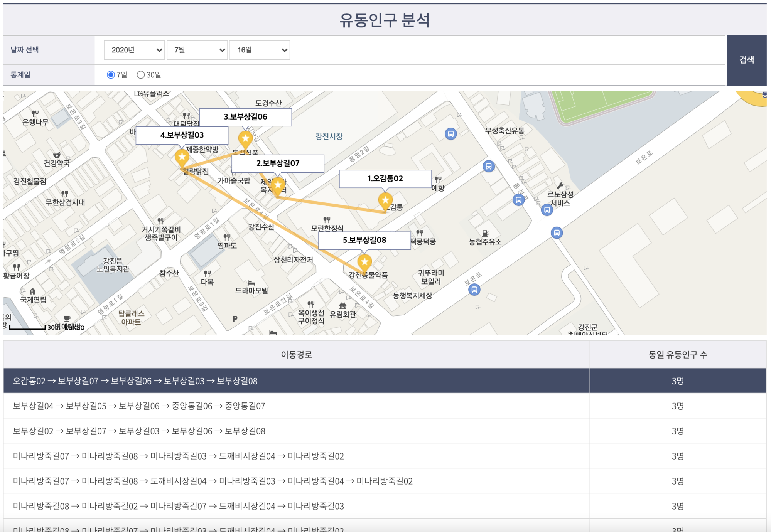Open the day dropdown showing 16일

click(x=260, y=50)
